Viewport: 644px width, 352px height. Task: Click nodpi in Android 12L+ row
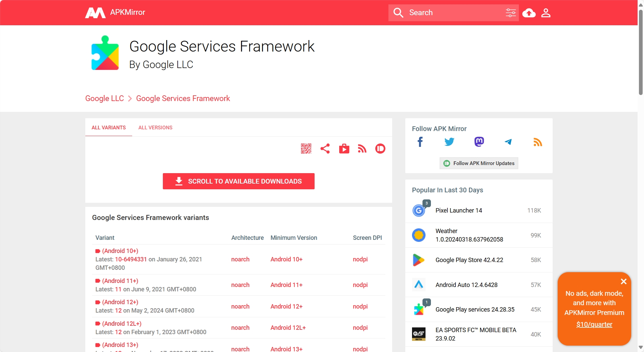(360, 328)
